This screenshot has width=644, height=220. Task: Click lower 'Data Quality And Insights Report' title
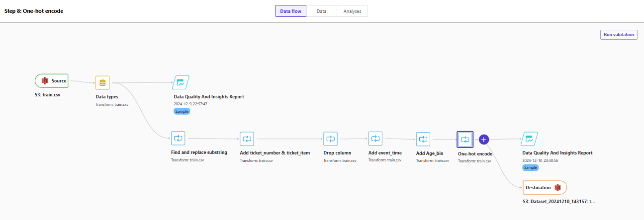click(557, 153)
